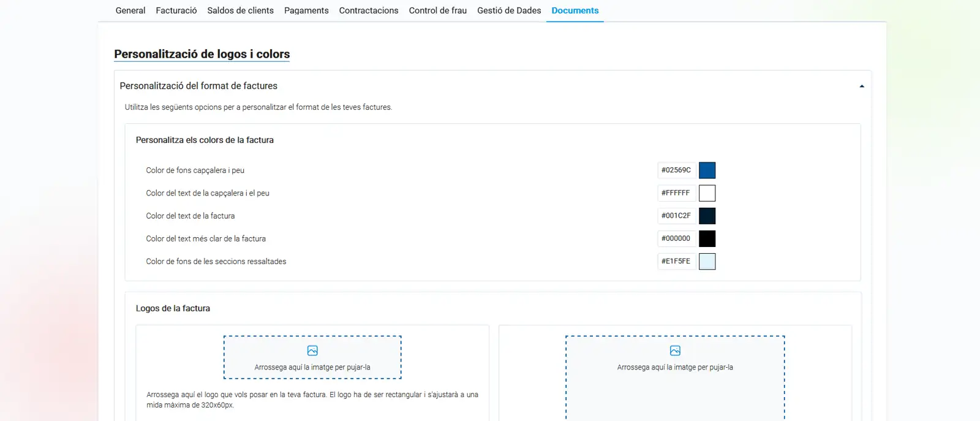Click the white header text color swatch

[707, 193]
